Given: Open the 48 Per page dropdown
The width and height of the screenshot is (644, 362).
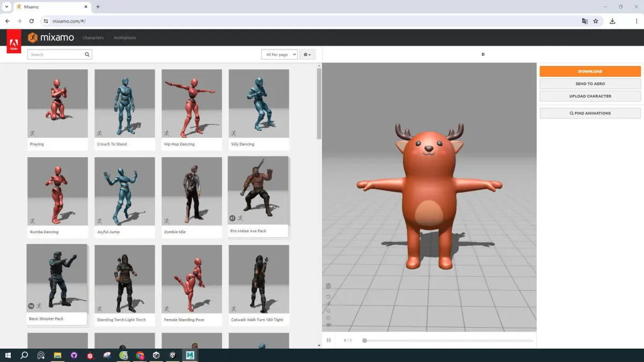Looking at the screenshot, I should tap(279, 55).
